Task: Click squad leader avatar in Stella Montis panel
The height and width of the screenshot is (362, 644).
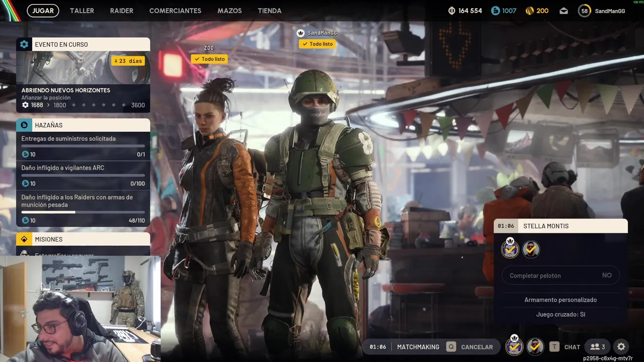Action: pyautogui.click(x=510, y=249)
